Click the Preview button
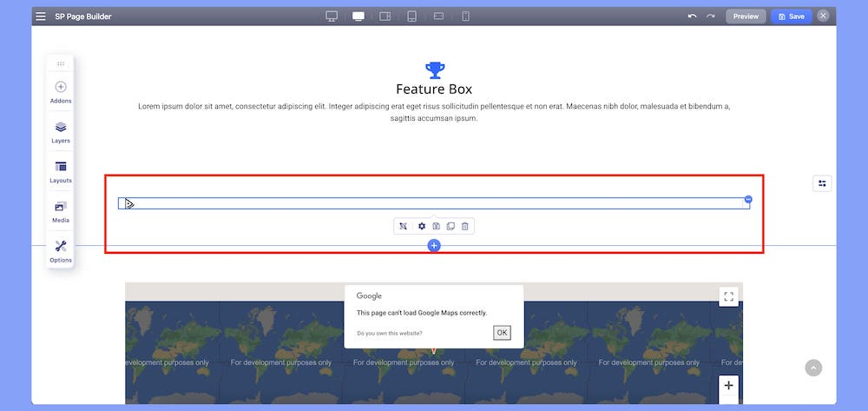868x411 pixels. point(746,17)
